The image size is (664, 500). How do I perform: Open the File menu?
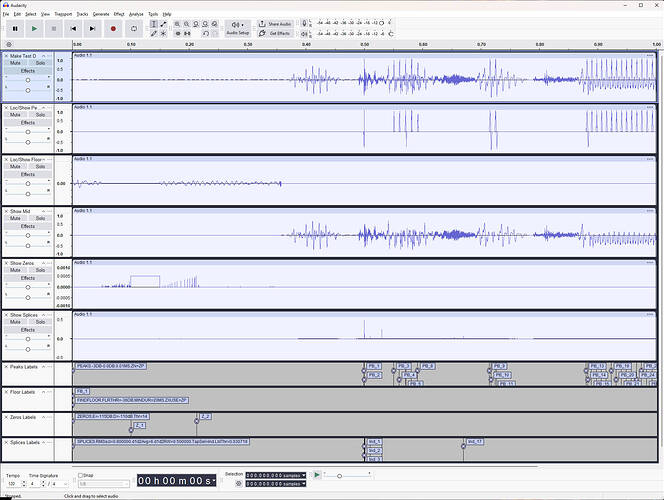[6, 14]
